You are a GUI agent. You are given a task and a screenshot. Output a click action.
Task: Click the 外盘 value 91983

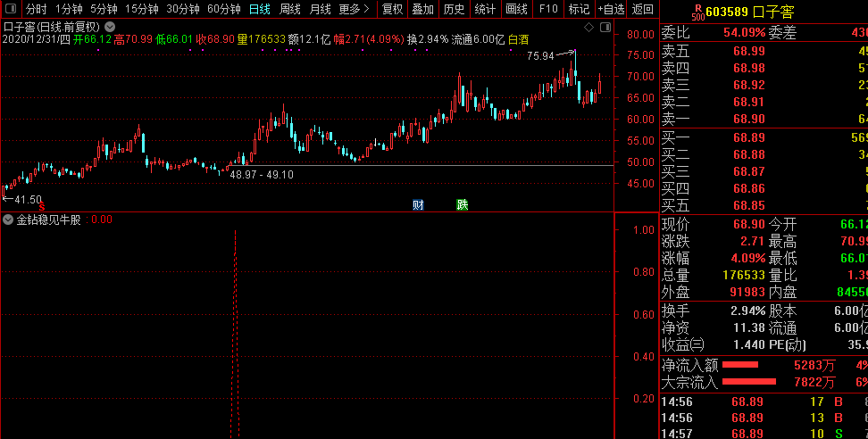click(x=747, y=292)
